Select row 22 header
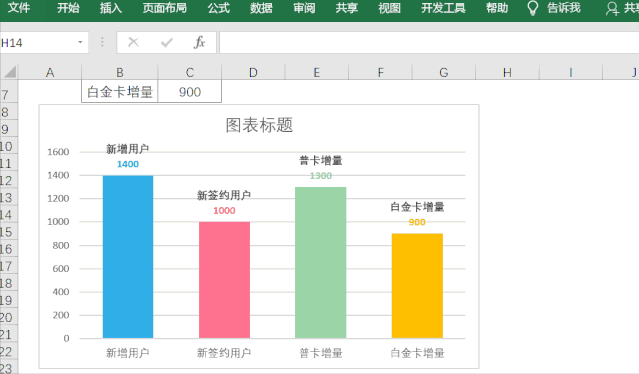Viewport: 639px width, 374px height. click(9, 351)
